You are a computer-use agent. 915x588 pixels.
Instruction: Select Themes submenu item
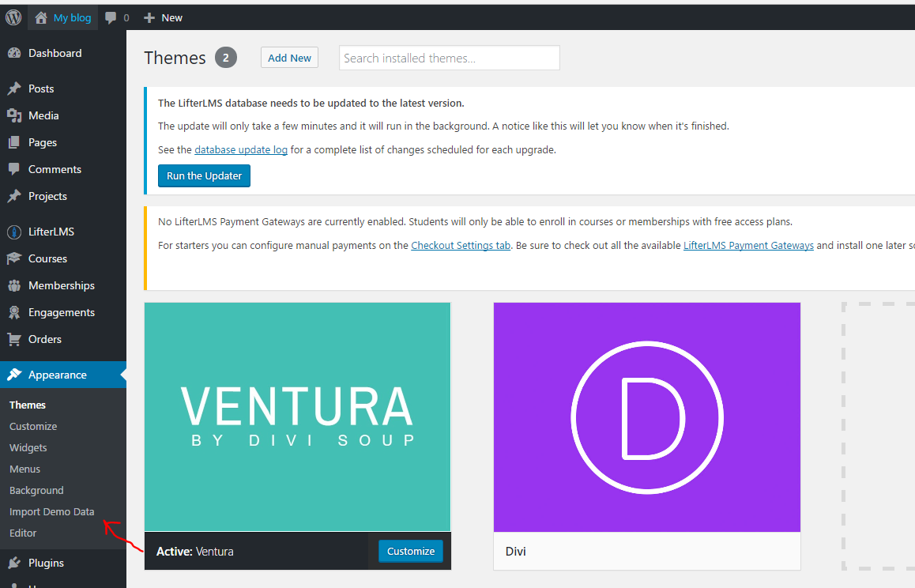point(28,405)
